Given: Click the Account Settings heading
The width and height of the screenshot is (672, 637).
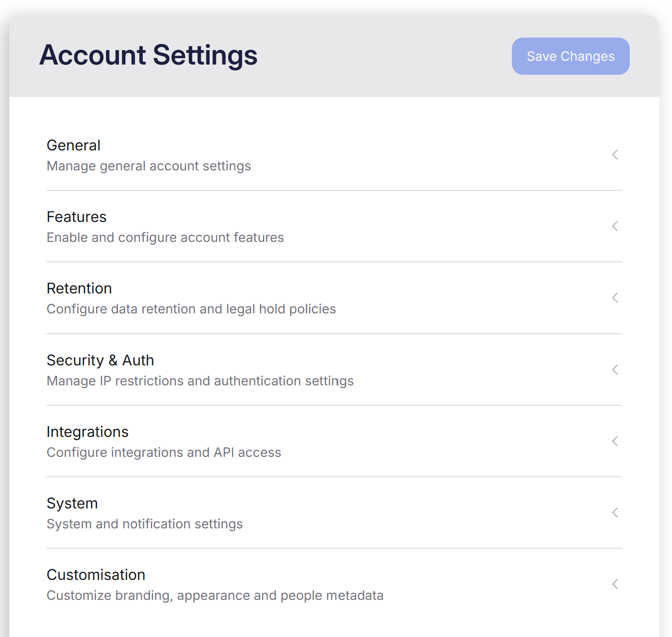Looking at the screenshot, I should [149, 55].
